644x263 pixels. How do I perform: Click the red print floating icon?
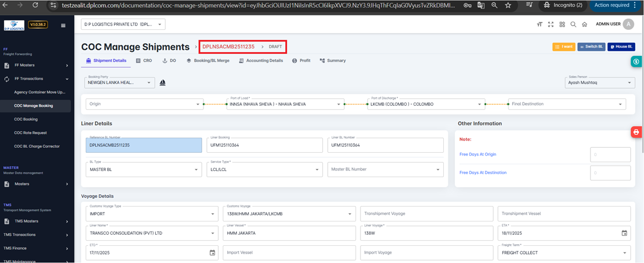pyautogui.click(x=636, y=132)
